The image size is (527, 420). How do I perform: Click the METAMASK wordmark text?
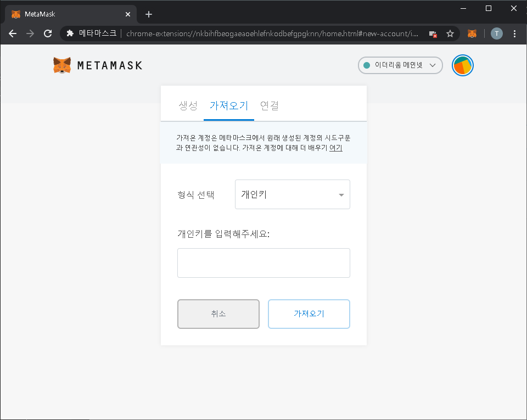click(110, 65)
